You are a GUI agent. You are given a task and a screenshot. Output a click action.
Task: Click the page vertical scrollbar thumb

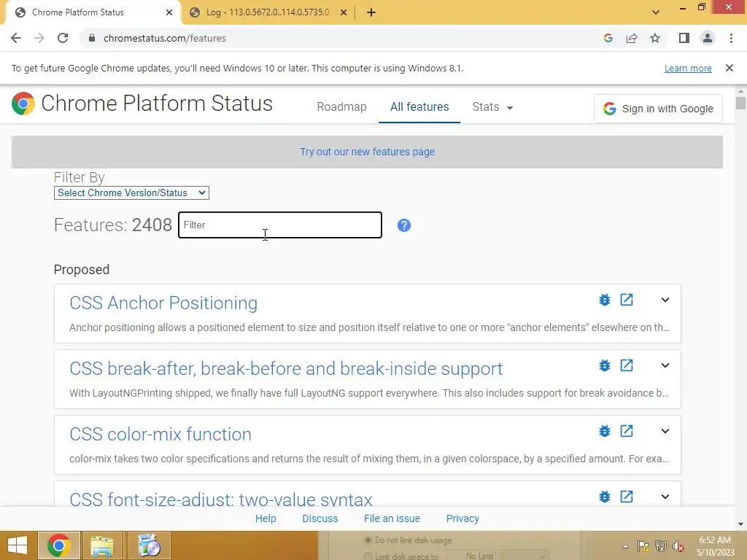coord(740,103)
